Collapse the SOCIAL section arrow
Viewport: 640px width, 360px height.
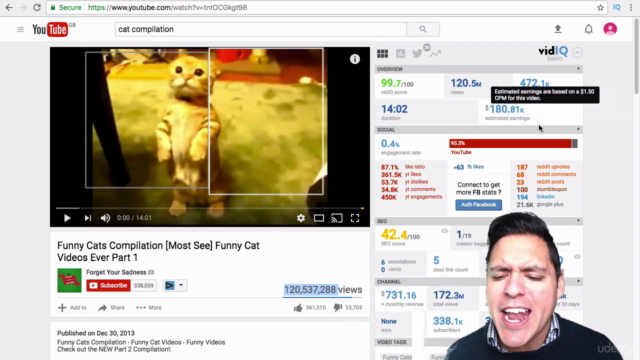pos(578,129)
